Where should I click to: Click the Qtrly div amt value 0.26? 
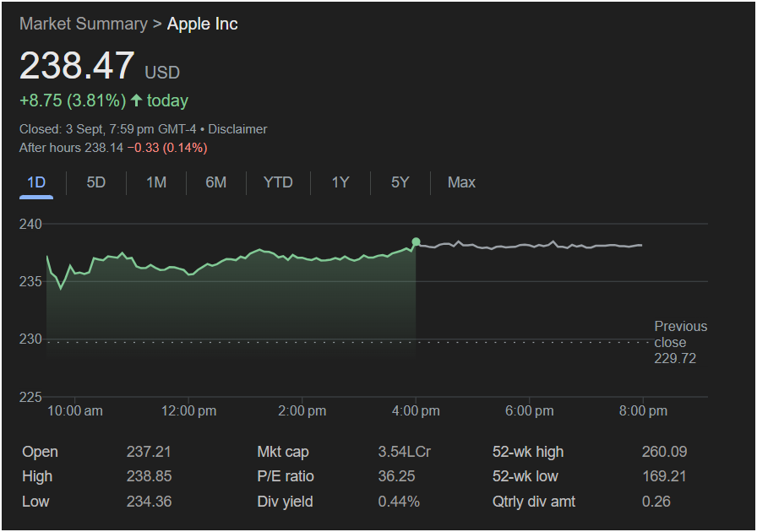coord(656,502)
